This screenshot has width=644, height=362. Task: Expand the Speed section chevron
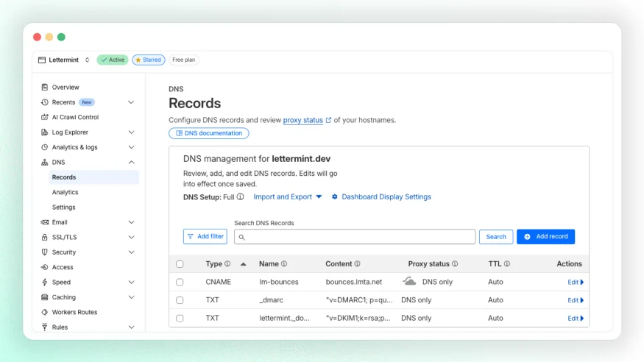point(131,282)
